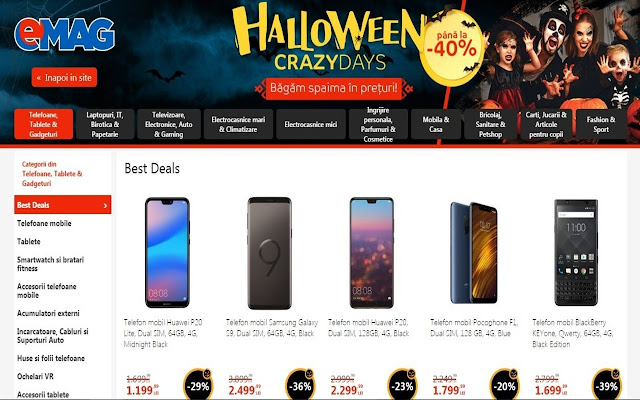
Task: Open Laptopuri, IT, Birotica & Papetarie tab
Action: tap(105, 124)
